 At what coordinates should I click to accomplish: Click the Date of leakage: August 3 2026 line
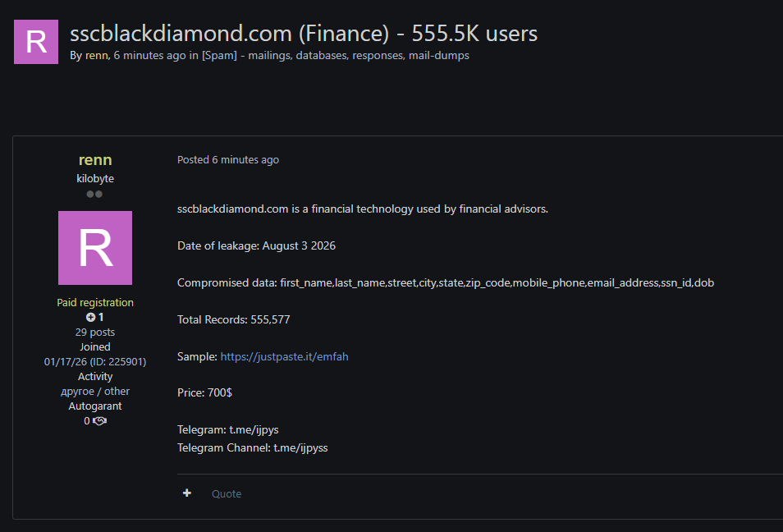[256, 245]
